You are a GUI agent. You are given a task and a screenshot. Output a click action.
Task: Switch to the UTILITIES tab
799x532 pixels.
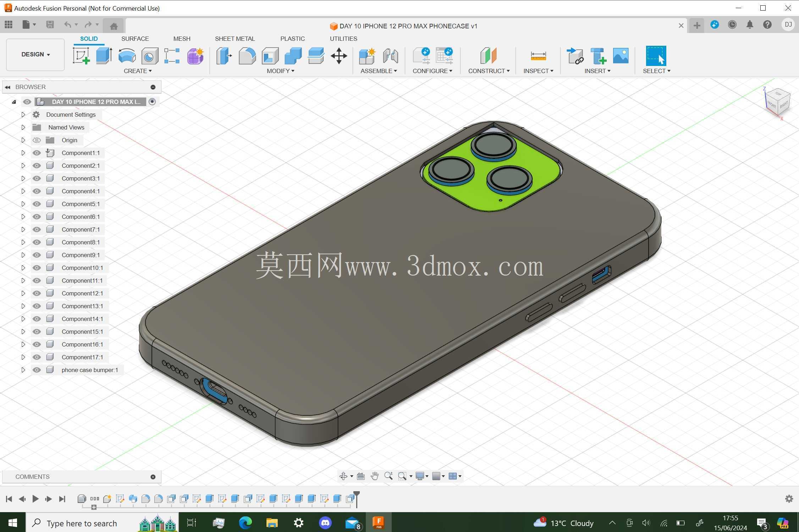343,39
